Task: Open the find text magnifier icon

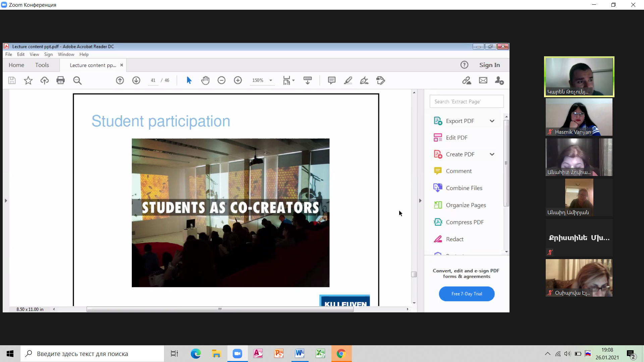Action: tap(77, 80)
